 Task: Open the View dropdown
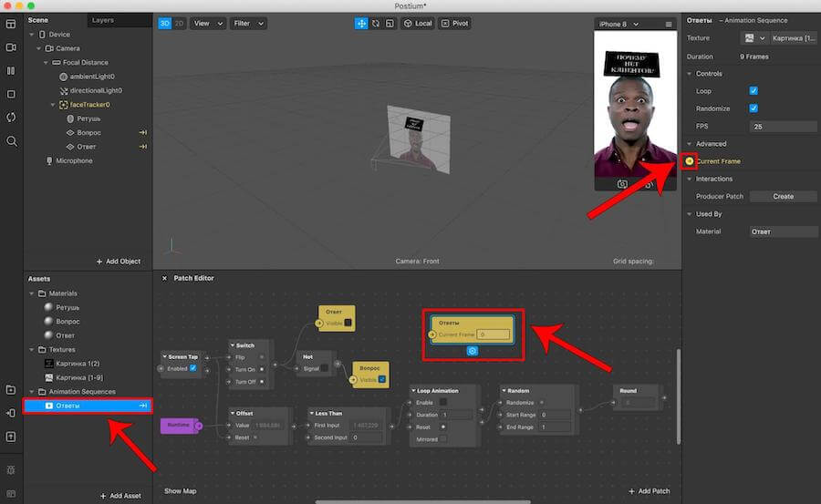(x=206, y=23)
